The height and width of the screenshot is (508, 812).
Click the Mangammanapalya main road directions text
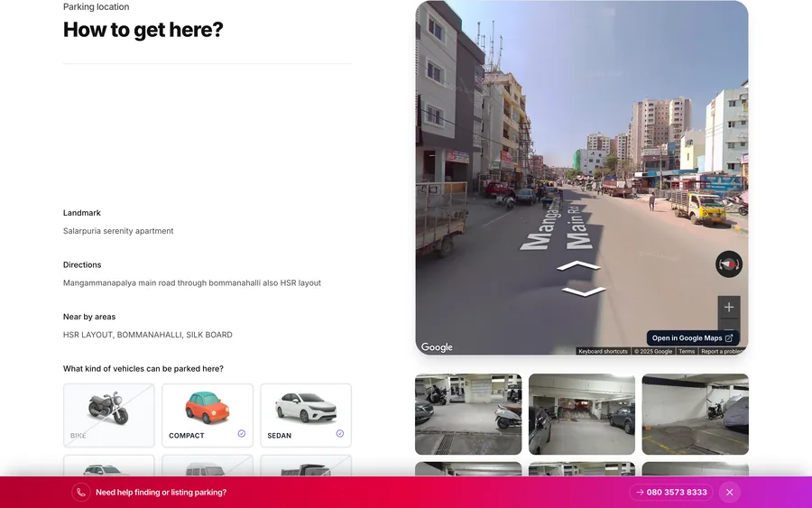[x=192, y=282]
